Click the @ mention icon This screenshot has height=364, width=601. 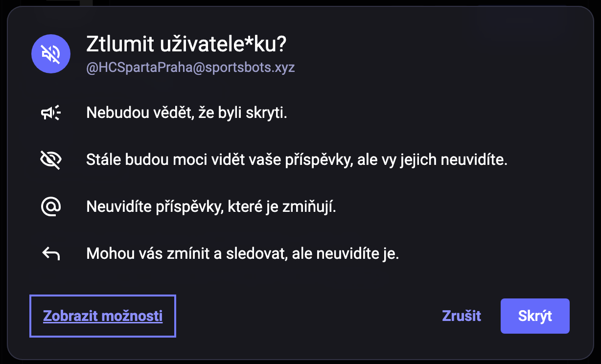[51, 207]
